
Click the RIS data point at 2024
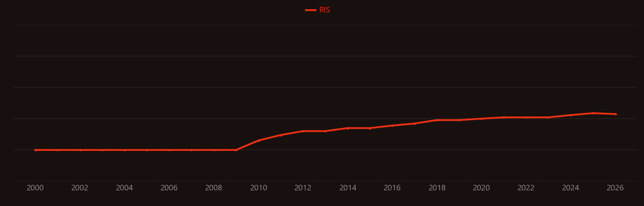point(571,115)
